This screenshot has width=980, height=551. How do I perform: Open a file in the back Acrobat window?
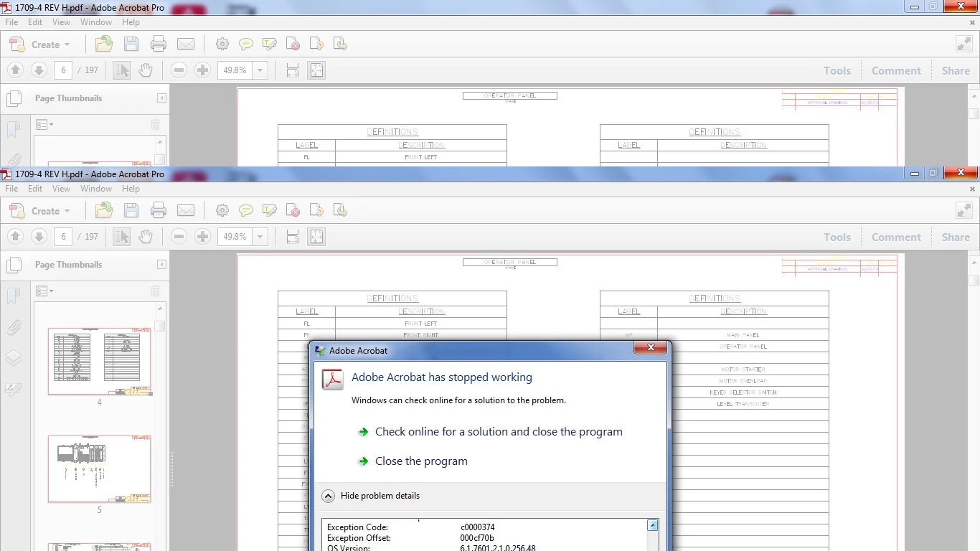tap(104, 44)
